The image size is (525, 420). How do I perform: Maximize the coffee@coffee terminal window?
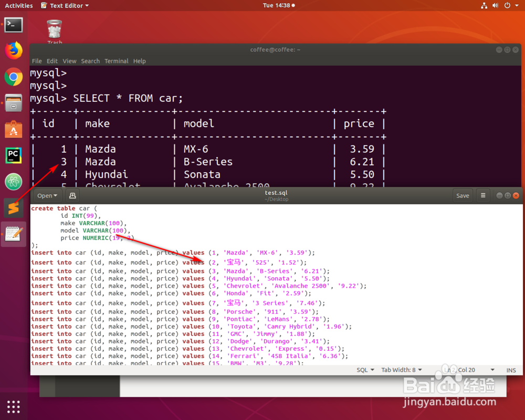tap(507, 49)
